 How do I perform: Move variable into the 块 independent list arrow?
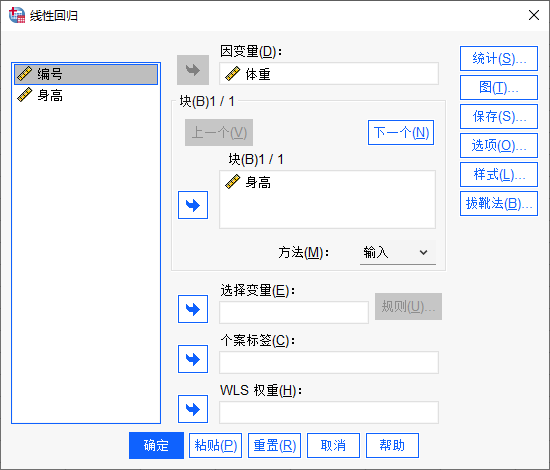click(193, 205)
